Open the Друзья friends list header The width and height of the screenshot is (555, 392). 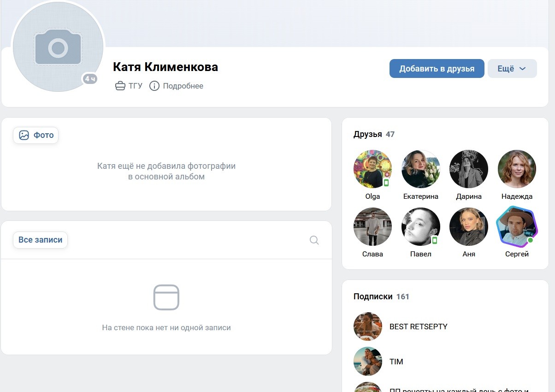[368, 134]
